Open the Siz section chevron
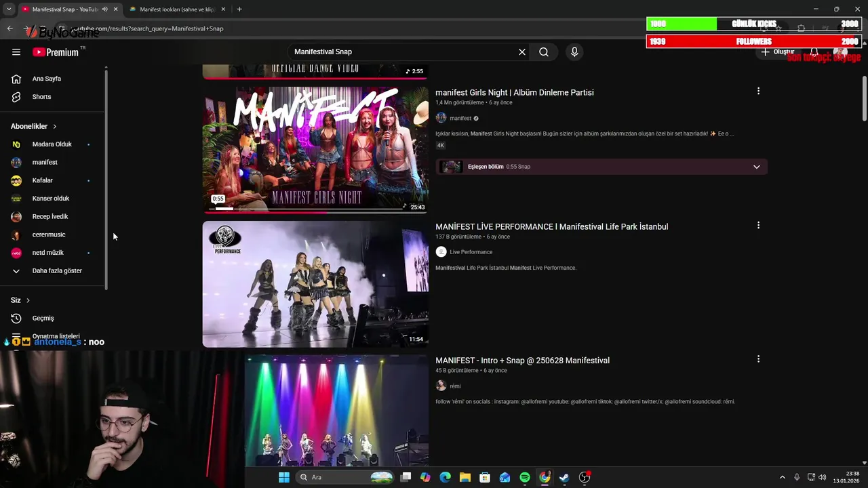This screenshot has width=868, height=488. point(28,300)
